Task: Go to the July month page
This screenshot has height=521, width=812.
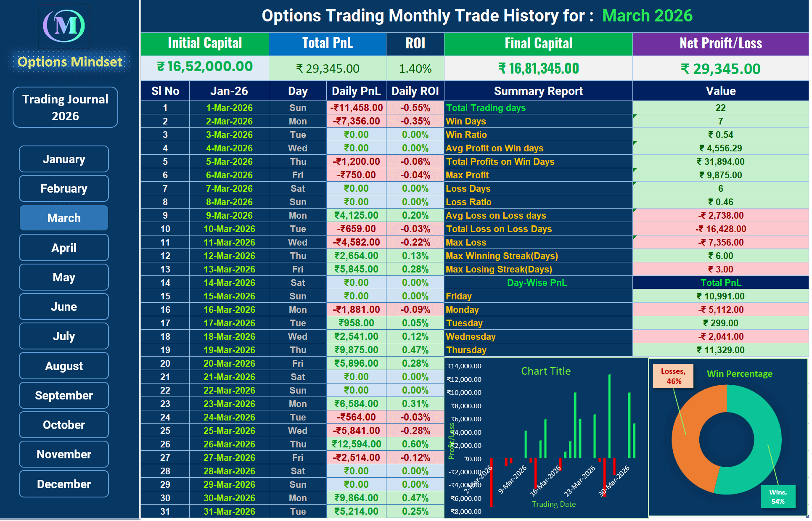Action: pos(63,336)
